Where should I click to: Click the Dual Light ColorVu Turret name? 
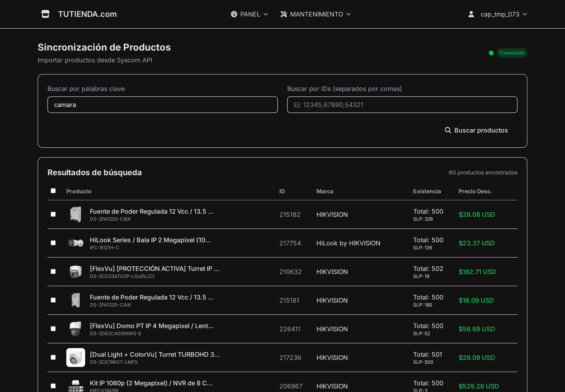(155, 354)
